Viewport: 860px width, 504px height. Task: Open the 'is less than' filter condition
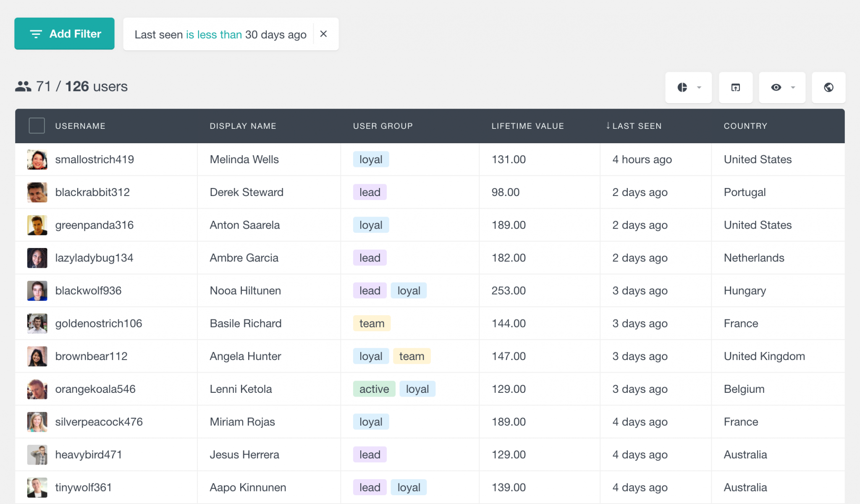click(x=214, y=34)
